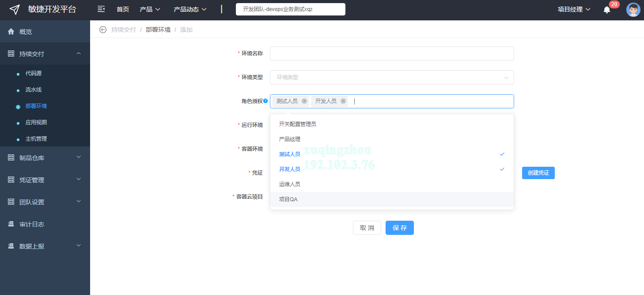Click the 保存 button
The width and height of the screenshot is (644, 295).
pos(400,228)
